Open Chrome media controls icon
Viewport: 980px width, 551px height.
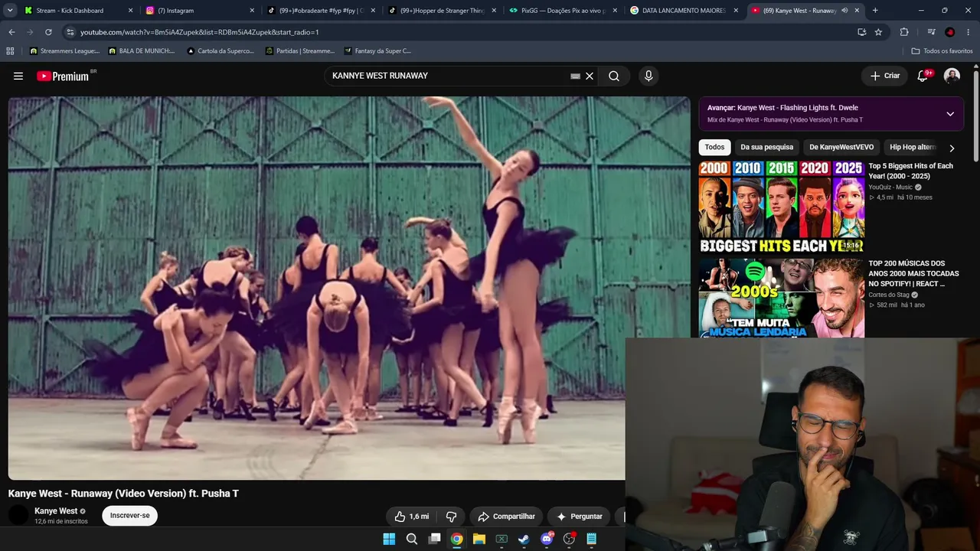931,32
